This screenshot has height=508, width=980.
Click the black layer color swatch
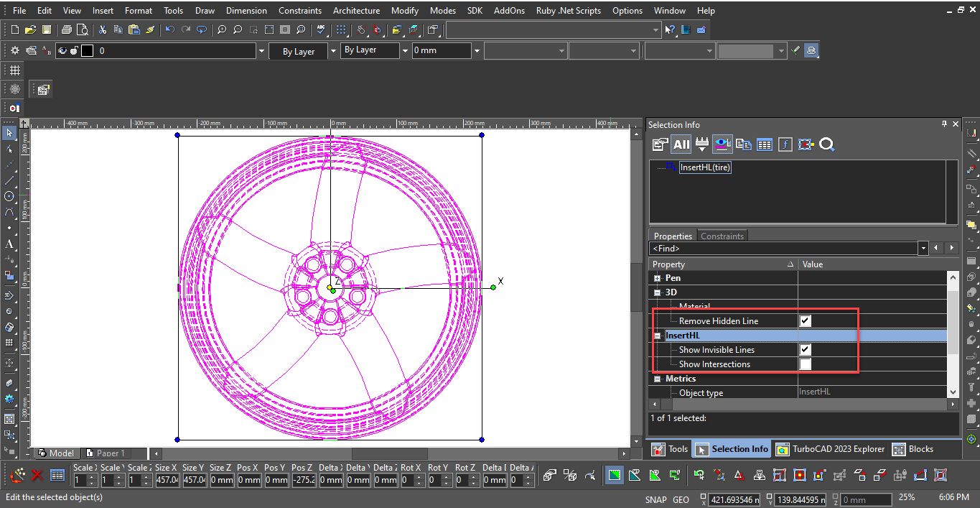click(x=87, y=50)
